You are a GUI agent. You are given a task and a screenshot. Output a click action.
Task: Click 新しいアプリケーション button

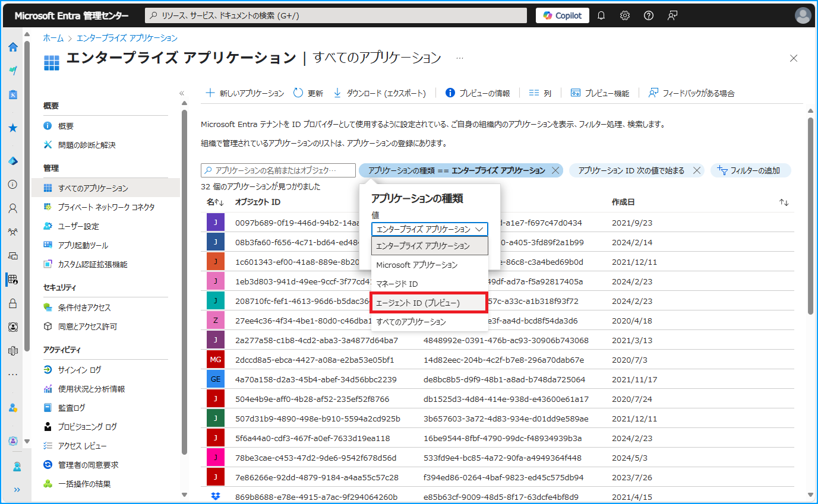[x=245, y=93]
